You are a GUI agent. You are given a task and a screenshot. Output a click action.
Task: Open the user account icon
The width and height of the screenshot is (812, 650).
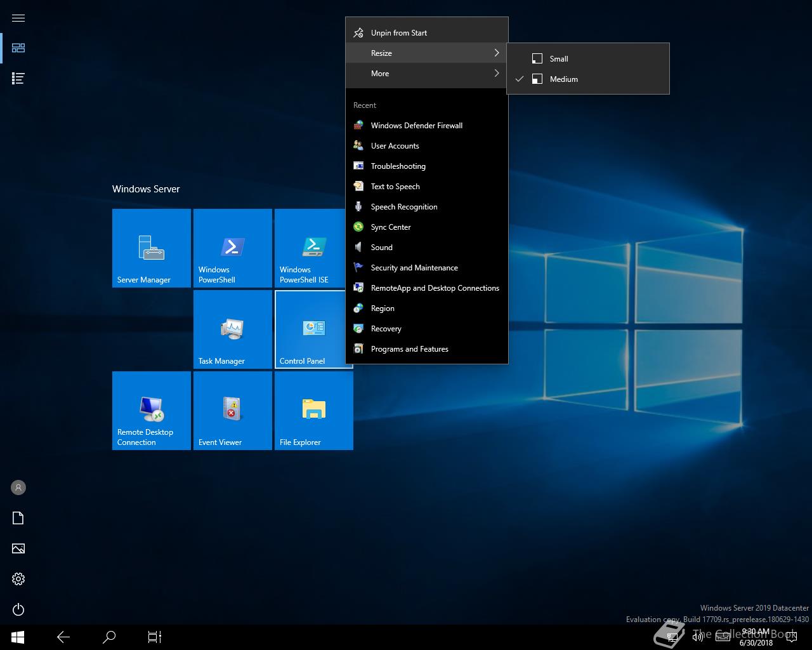coord(18,487)
